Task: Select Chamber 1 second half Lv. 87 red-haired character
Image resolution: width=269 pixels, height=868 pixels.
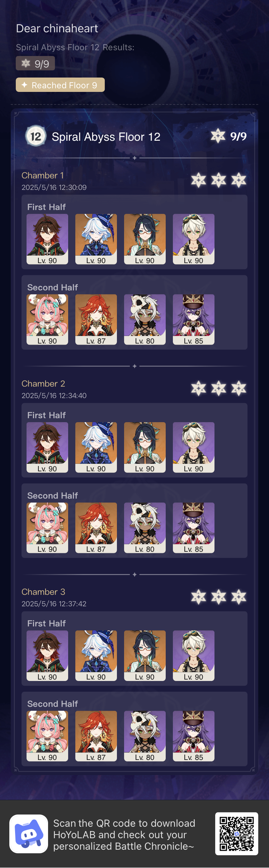Action: point(96,319)
